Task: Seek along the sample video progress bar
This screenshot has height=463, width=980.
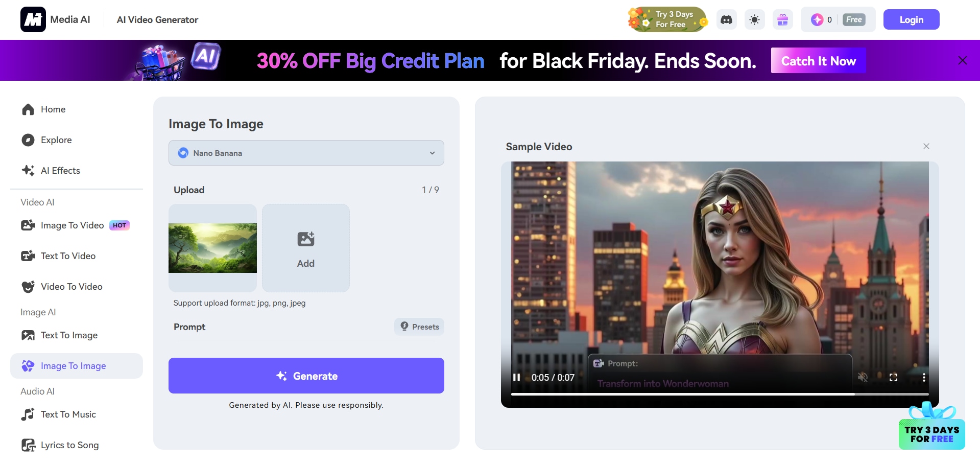Action: (x=720, y=394)
